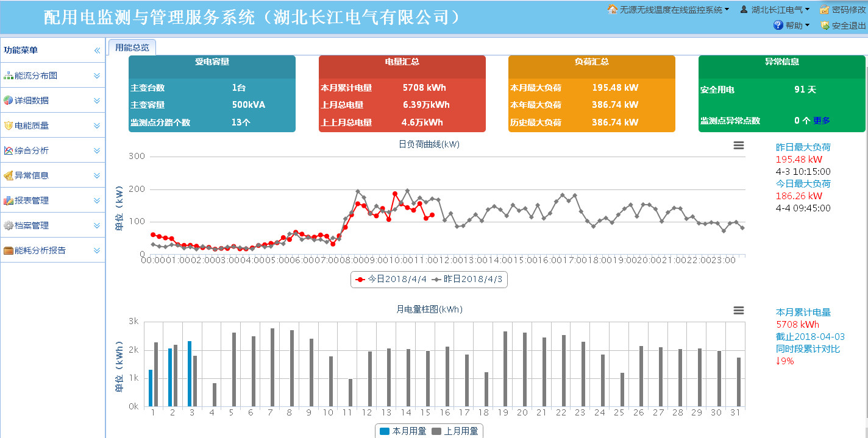Toggle 昨日2018/4/3 series in legend
The height and width of the screenshot is (438, 868).
(x=468, y=280)
